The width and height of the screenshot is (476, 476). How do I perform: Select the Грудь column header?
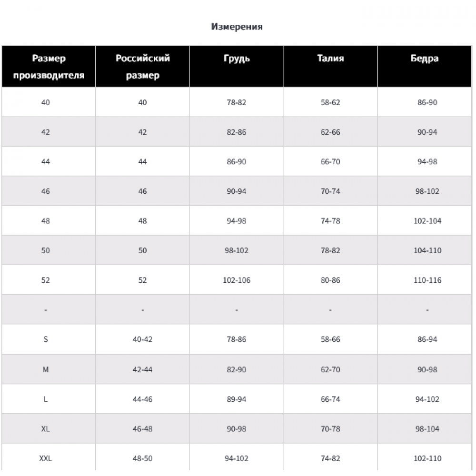(237, 67)
